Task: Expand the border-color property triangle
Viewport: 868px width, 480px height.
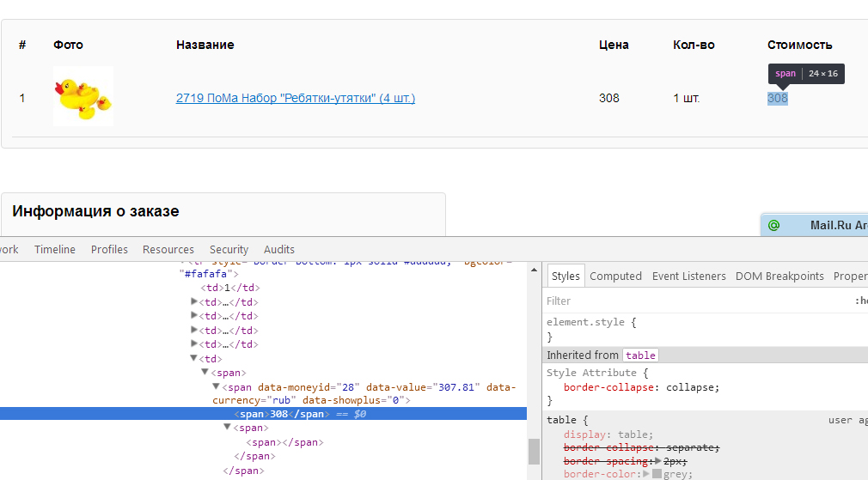Action: coord(645,474)
